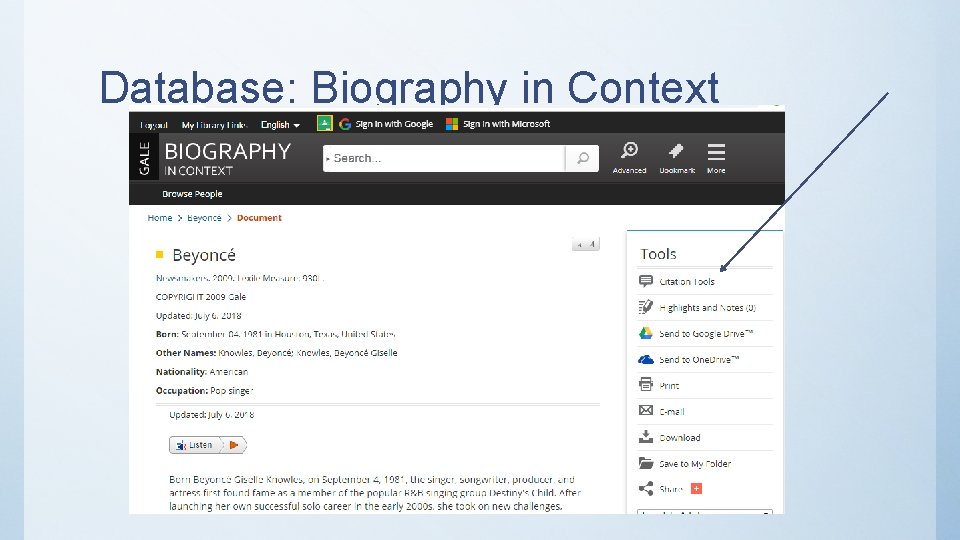960x540 pixels.
Task: Click the OneDrive cloud icon
Action: click(646, 359)
